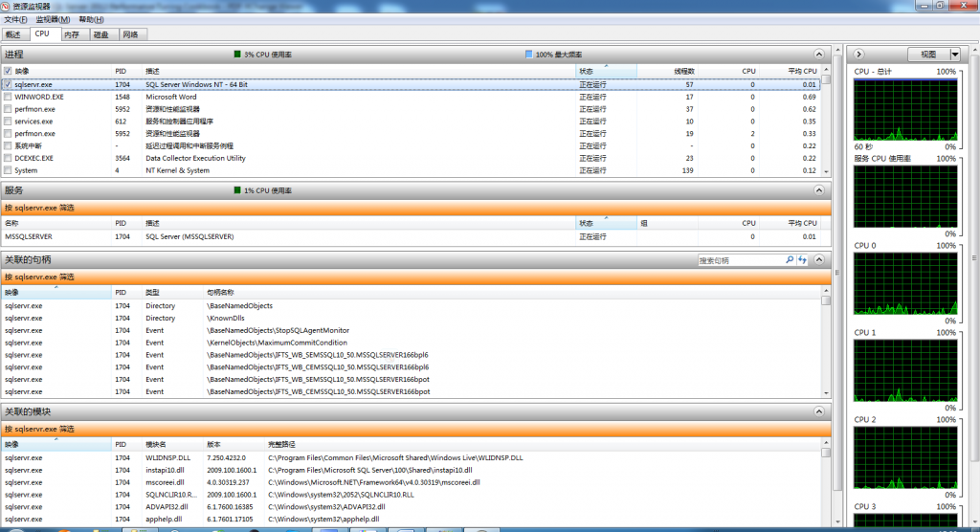This screenshot has height=532, width=980.
Task: Sort processes by 线程数 column
Action: (x=667, y=71)
